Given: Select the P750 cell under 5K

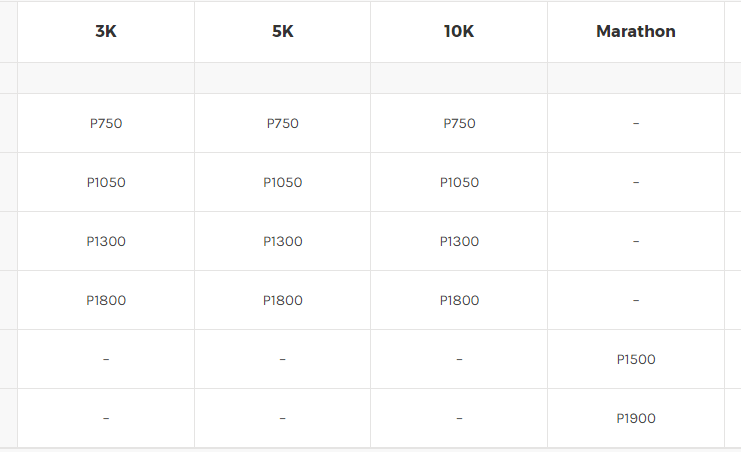Looking at the screenshot, I should (283, 123).
